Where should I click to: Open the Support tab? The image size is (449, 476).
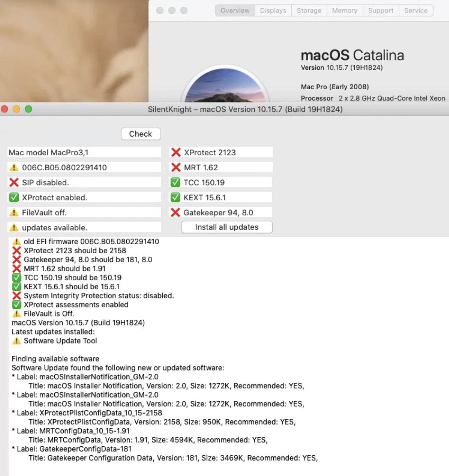click(381, 11)
